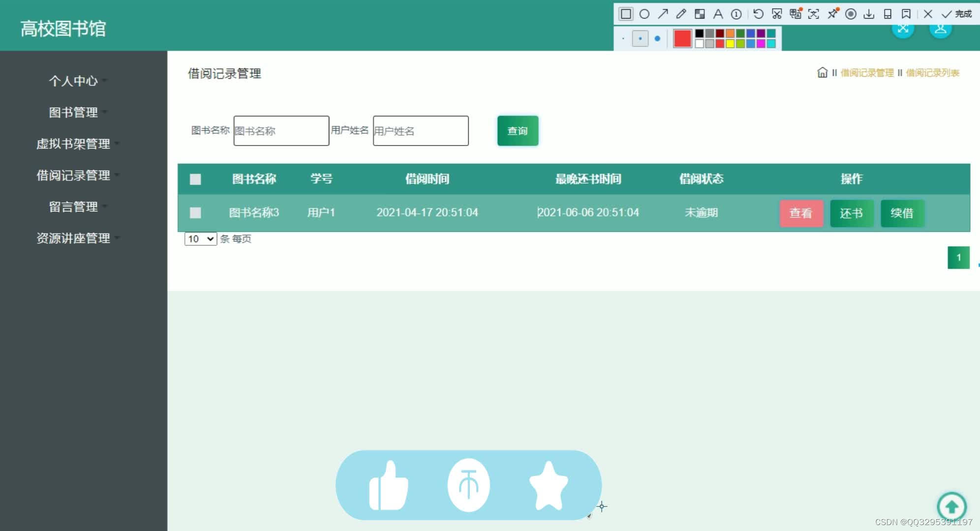Click the 查询 search button
980x531 pixels.
(518, 131)
